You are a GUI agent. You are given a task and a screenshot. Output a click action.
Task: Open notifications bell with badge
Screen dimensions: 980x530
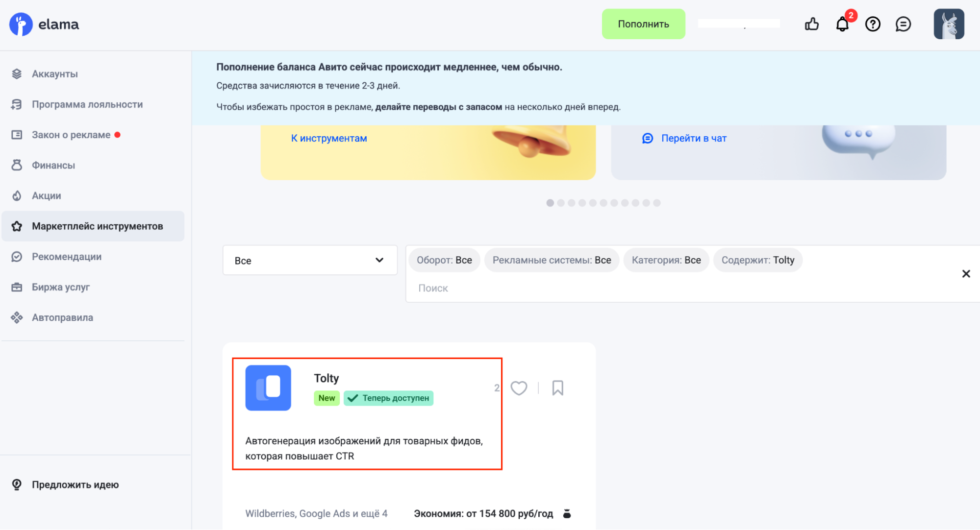(x=842, y=24)
